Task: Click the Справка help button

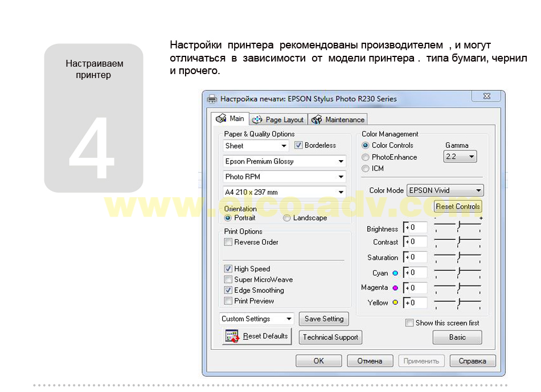Action: coord(472,361)
